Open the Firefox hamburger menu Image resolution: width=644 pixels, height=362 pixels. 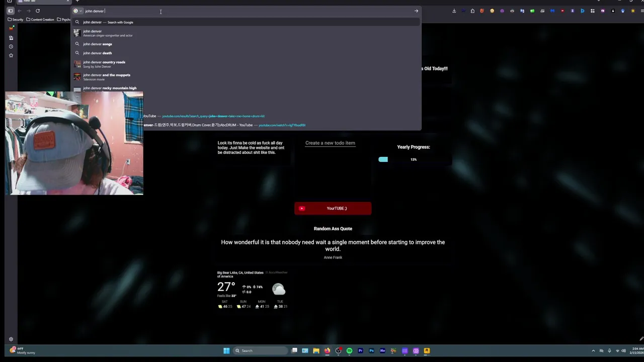click(642, 11)
